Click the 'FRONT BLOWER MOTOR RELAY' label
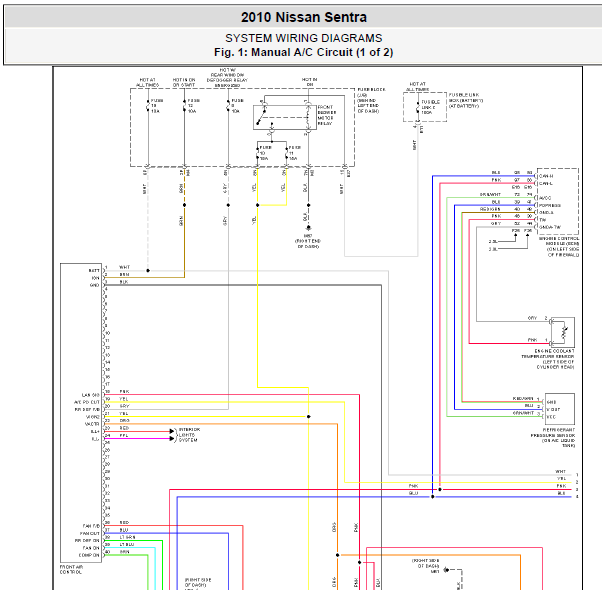 pyautogui.click(x=327, y=115)
